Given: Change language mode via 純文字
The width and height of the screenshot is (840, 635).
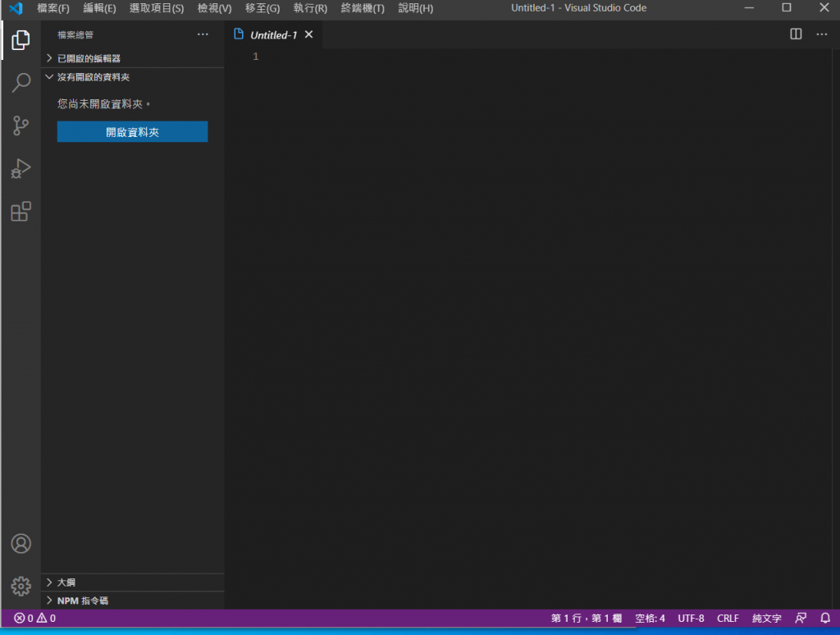Looking at the screenshot, I should tap(767, 618).
